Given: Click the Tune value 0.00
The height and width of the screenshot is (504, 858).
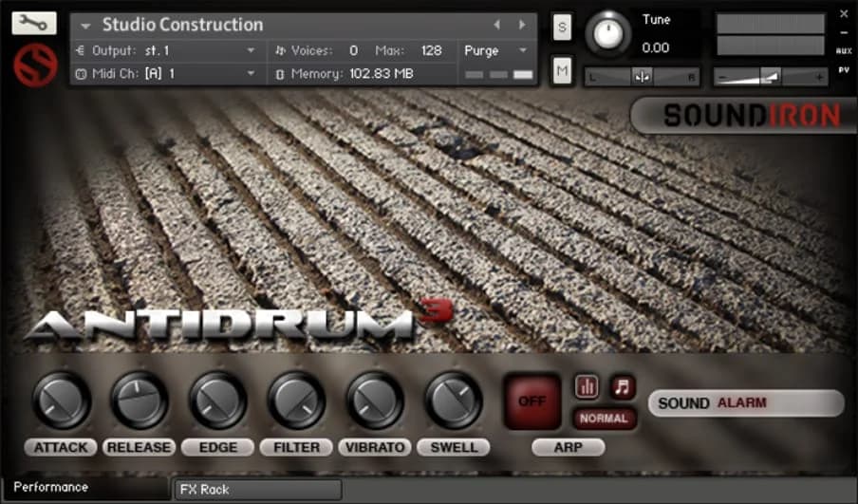Looking at the screenshot, I should [656, 48].
